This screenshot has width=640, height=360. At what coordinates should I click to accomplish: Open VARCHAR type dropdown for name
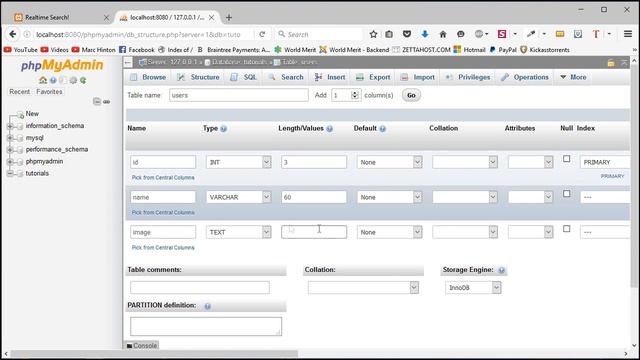(x=239, y=198)
